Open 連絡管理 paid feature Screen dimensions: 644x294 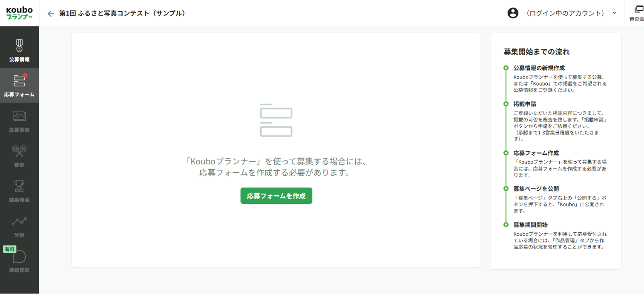[19, 261]
